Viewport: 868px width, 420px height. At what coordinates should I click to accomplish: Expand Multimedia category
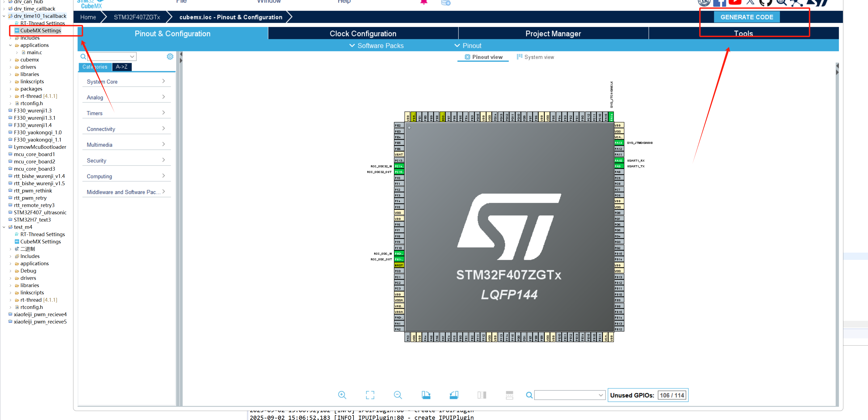[126, 144]
